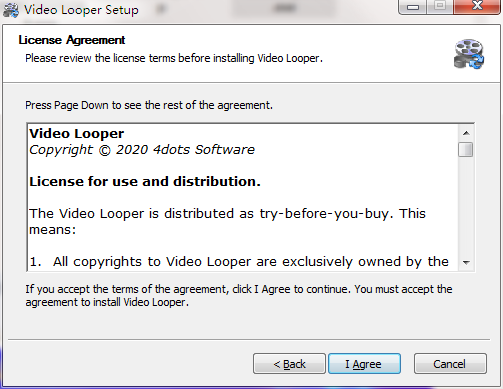
Task: Click the 'All copyrights to Video Looper' line
Action: tap(239, 262)
